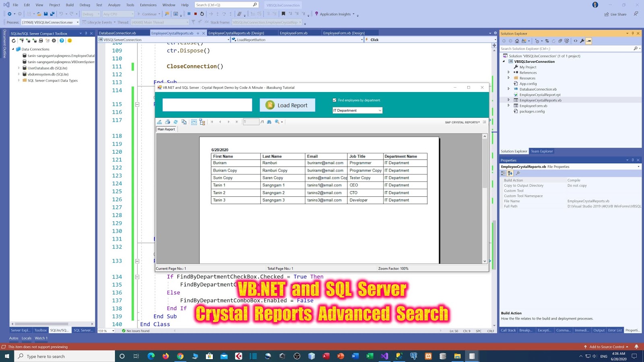The height and width of the screenshot is (362, 644).
Task: Open the Debug menu
Action: [85, 5]
